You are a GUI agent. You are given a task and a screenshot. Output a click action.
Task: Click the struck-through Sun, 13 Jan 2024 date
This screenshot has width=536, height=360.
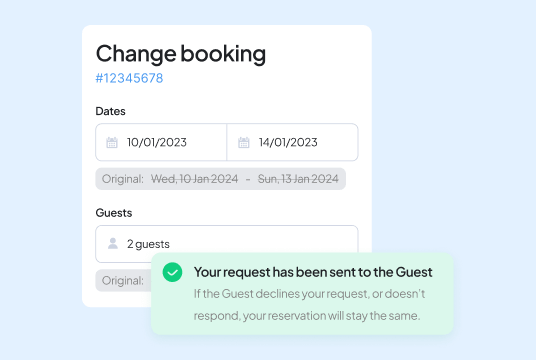tap(298, 179)
